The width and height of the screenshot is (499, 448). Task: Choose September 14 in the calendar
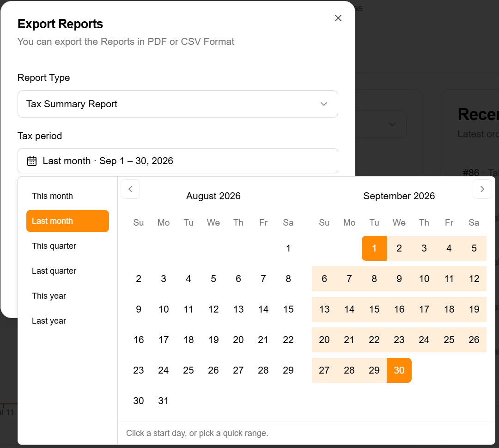click(349, 309)
